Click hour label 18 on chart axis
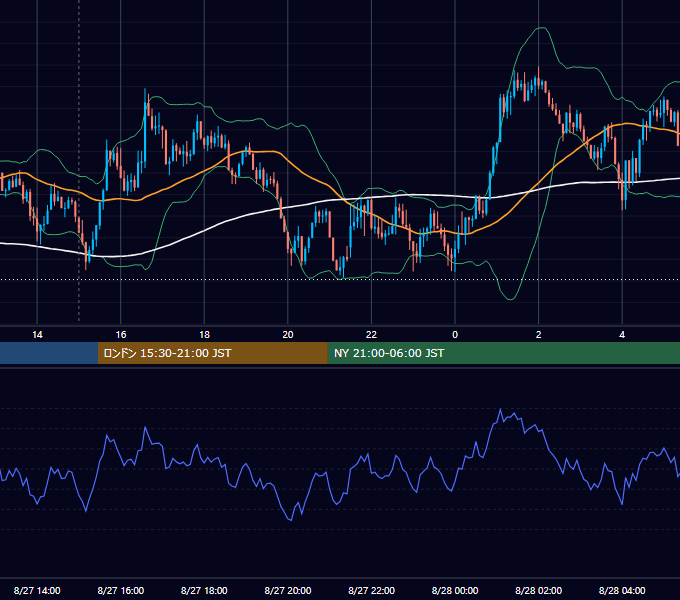 click(204, 335)
